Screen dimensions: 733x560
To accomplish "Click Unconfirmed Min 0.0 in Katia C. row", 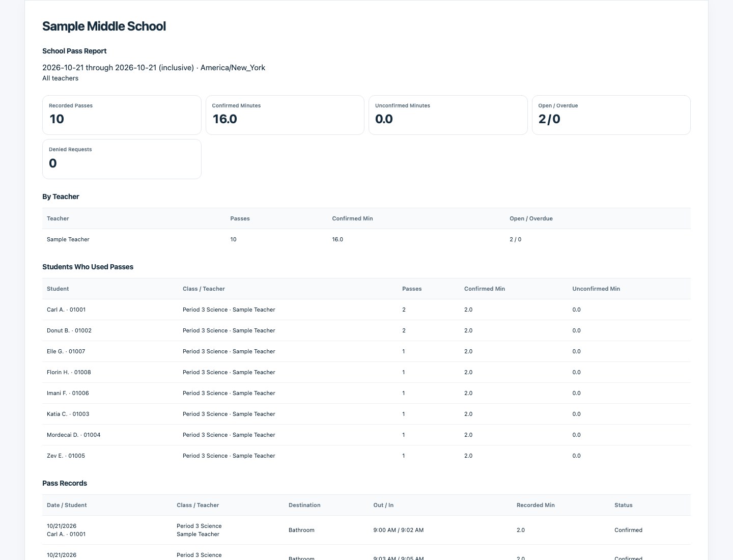I will [x=576, y=414].
